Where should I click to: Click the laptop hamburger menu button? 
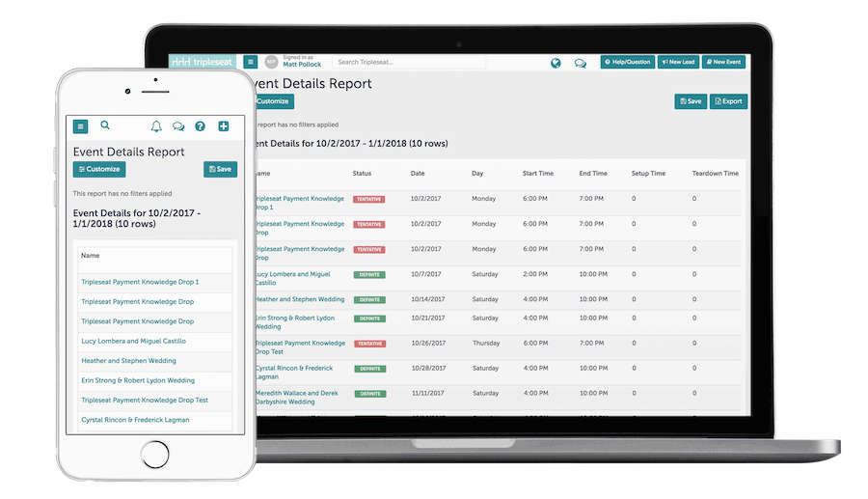tap(250, 62)
